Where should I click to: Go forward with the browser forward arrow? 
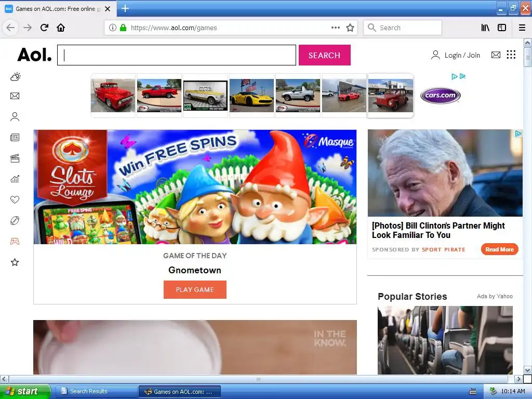tap(28, 28)
